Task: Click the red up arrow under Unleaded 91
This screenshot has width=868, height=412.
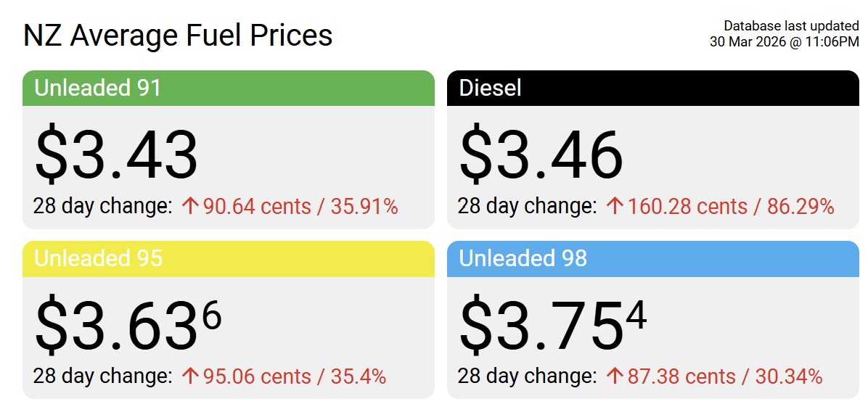Action: [191, 207]
